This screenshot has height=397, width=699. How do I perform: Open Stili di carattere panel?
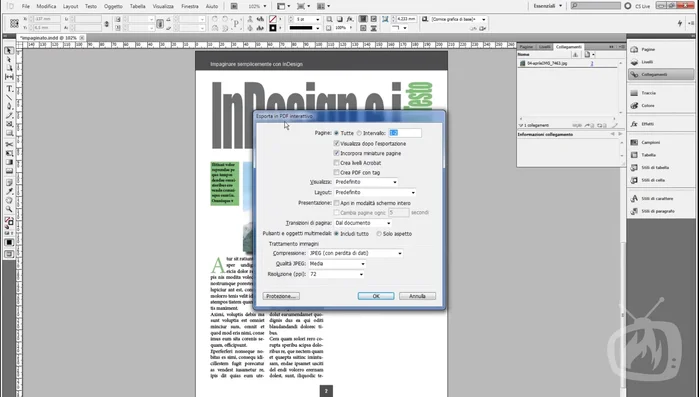[x=661, y=198]
